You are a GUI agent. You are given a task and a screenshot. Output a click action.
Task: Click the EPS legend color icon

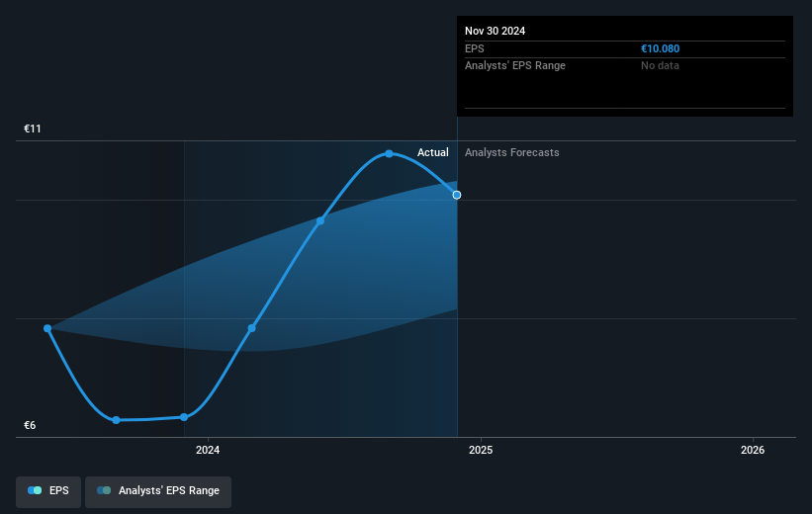(x=35, y=490)
